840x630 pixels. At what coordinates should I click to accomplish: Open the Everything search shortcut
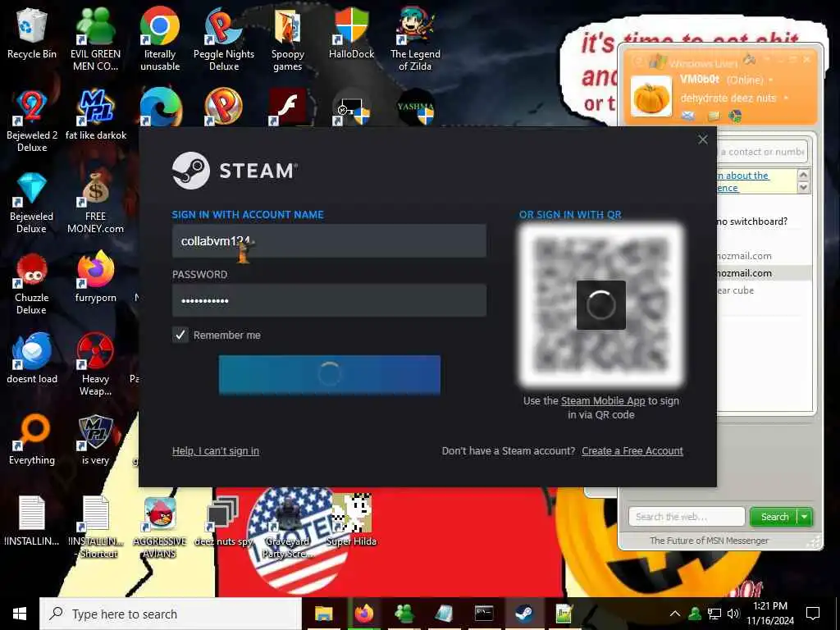coord(32,440)
